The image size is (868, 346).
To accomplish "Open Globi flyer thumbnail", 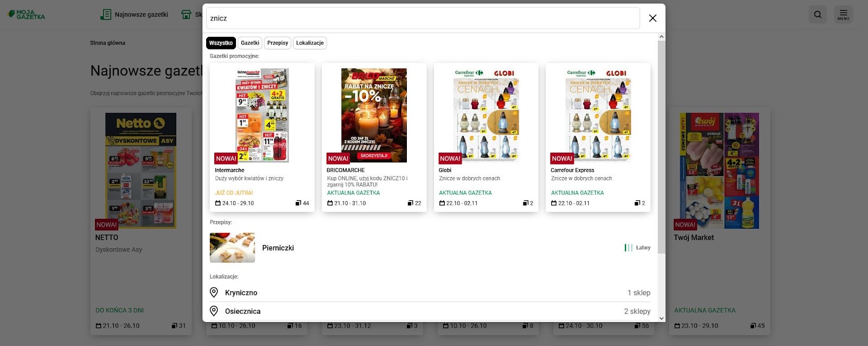I will click(x=486, y=115).
